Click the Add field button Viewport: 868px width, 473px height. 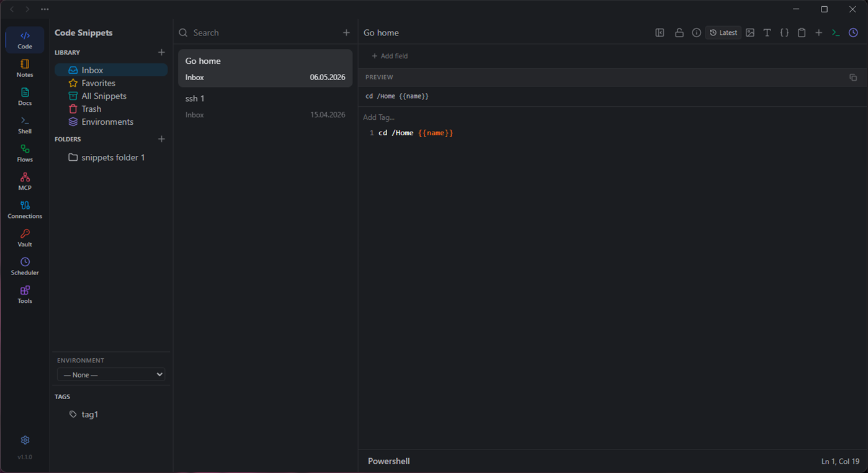coord(390,56)
